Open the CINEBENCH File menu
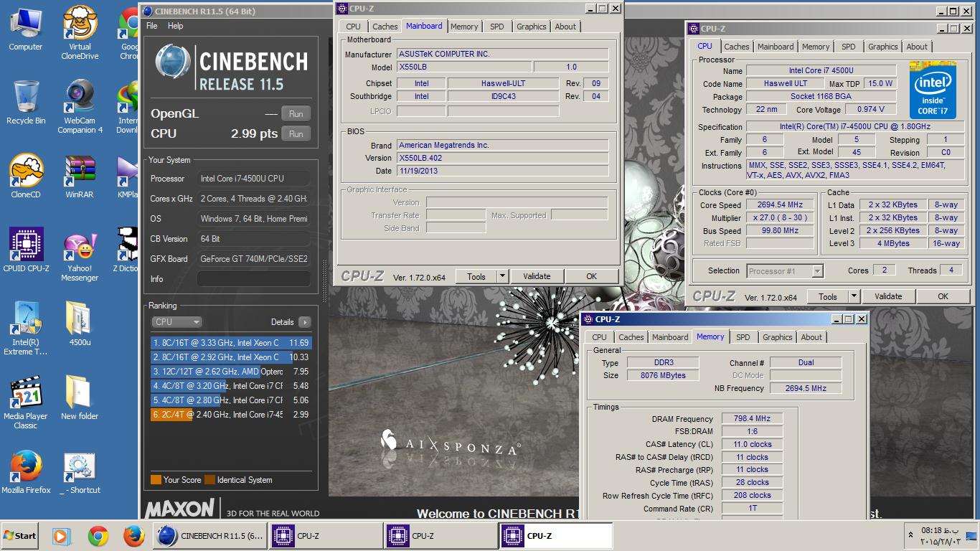This screenshot has width=980, height=551. (152, 26)
